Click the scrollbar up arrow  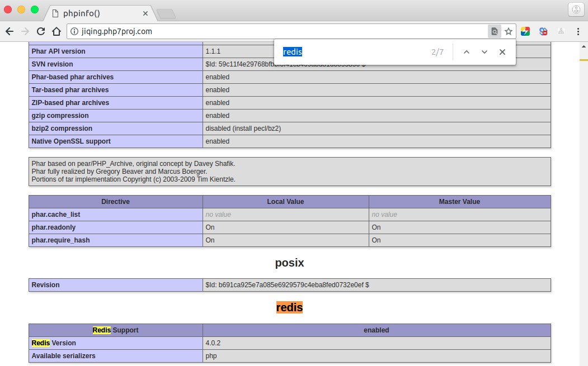pyautogui.click(x=584, y=46)
